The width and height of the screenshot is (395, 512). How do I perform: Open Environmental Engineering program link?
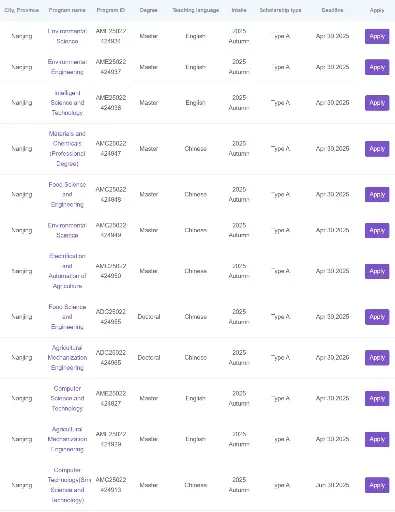pyautogui.click(x=67, y=67)
